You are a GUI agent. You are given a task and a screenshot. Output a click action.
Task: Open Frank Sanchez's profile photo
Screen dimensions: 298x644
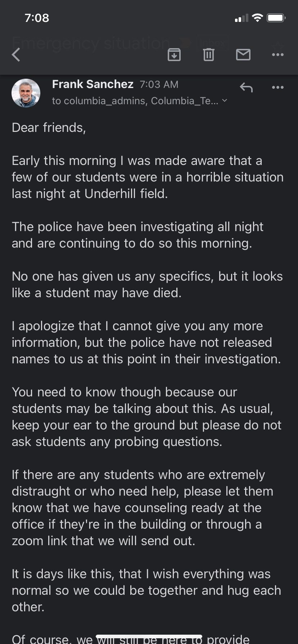26,93
